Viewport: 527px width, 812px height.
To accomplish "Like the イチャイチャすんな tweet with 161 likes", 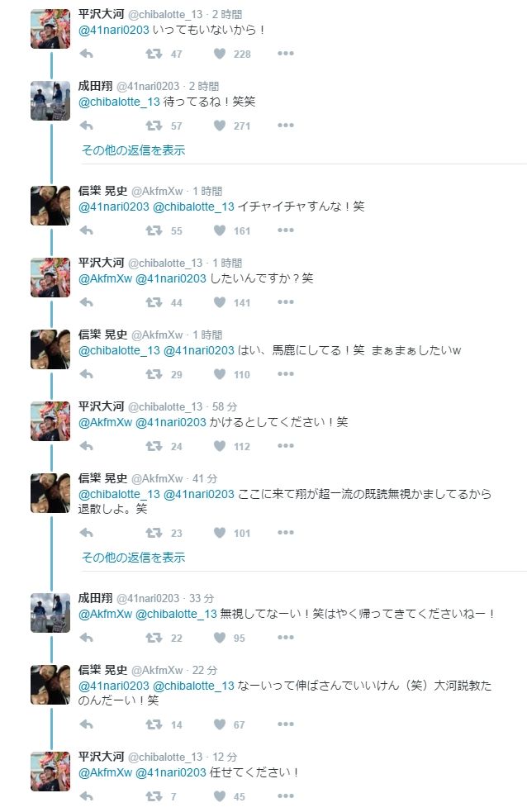I will [220, 230].
